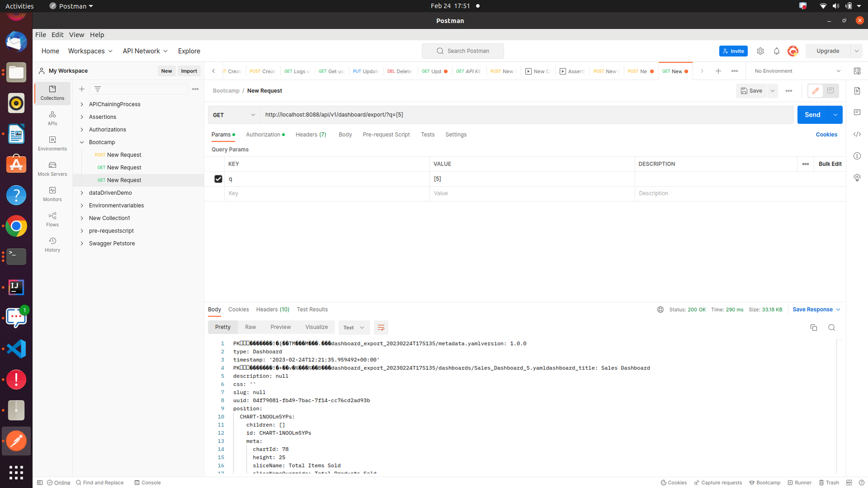Open the GET HTTP method dropdown

tap(234, 115)
